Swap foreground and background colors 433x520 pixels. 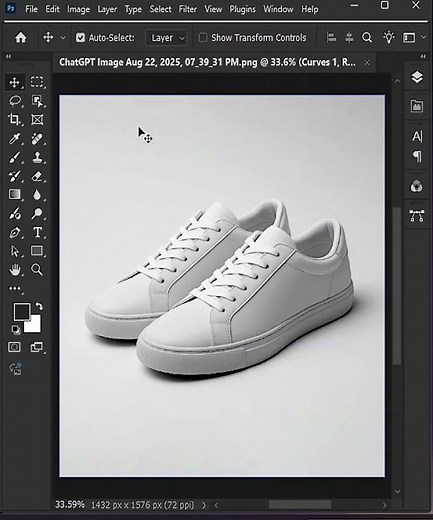pyautogui.click(x=39, y=306)
